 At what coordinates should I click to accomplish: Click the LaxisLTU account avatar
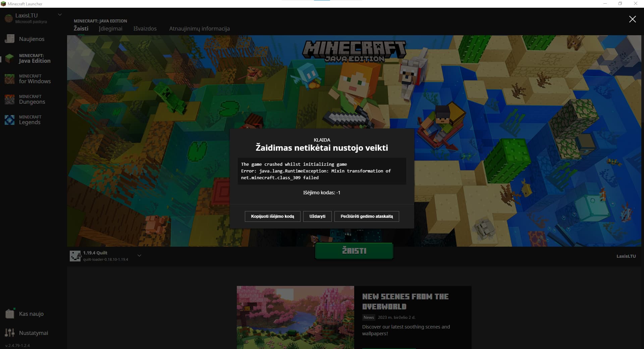[x=9, y=18]
